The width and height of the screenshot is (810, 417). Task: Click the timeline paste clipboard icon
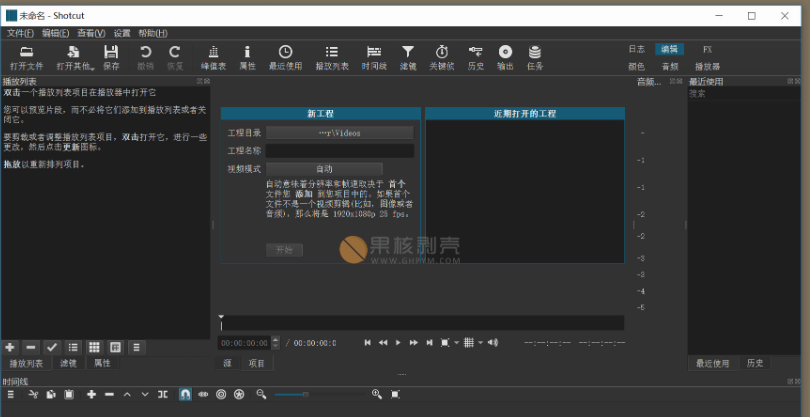coord(69,394)
